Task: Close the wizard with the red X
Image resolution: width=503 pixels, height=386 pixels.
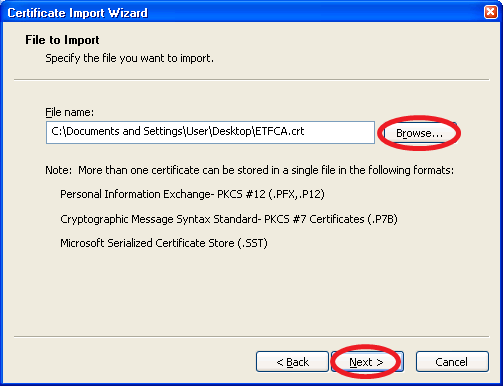Action: (491, 12)
